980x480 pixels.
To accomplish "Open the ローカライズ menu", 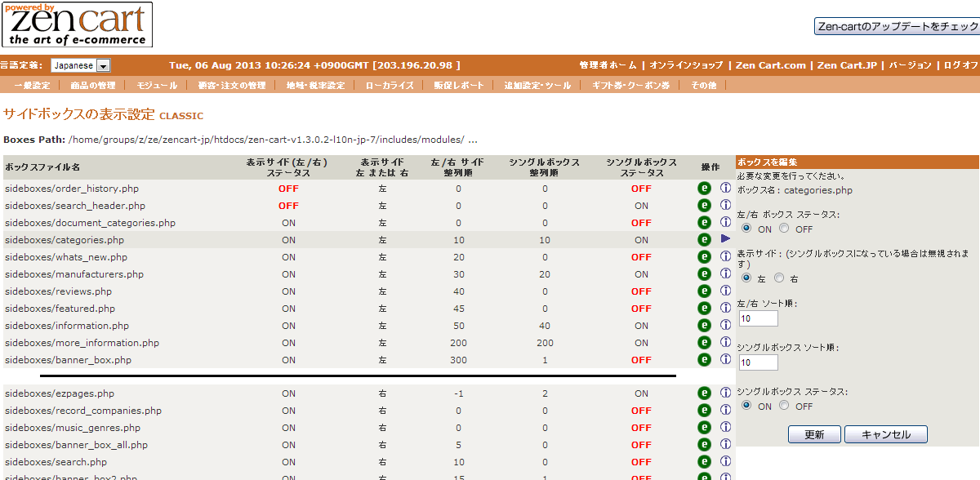I will [390, 85].
